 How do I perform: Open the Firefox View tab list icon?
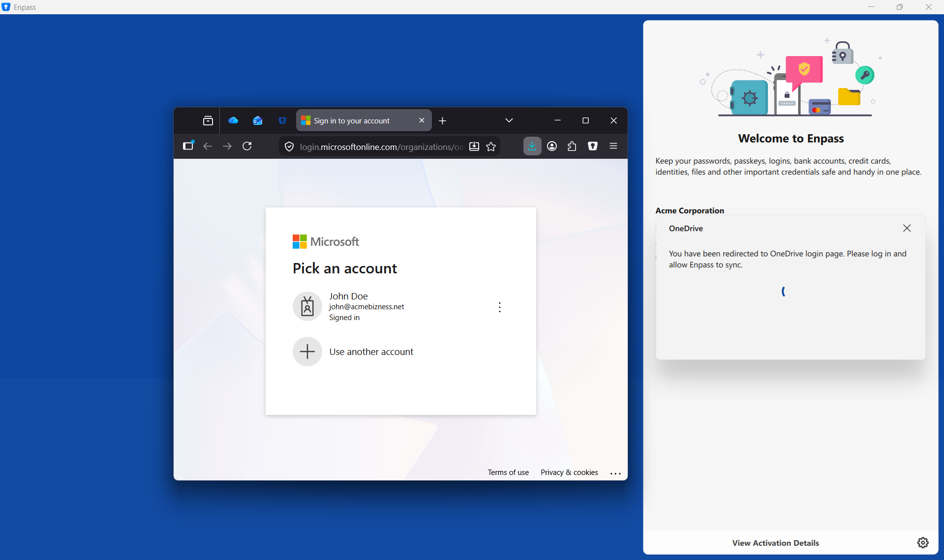(x=208, y=120)
